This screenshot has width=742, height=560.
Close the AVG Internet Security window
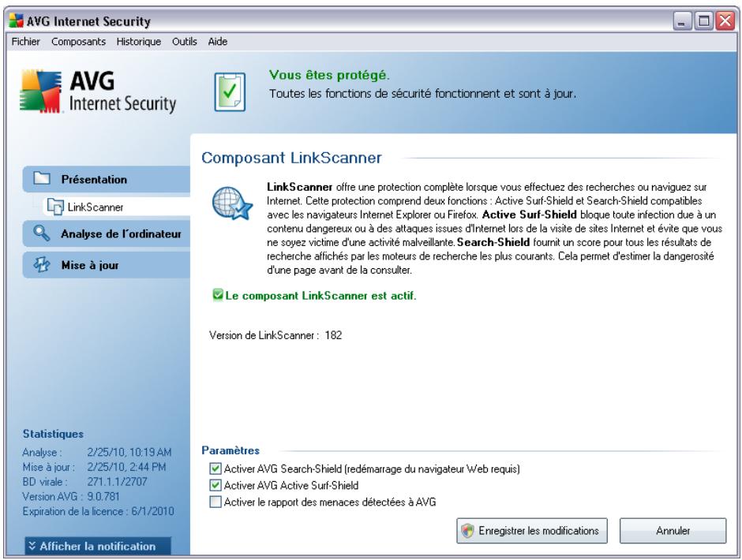pos(725,21)
